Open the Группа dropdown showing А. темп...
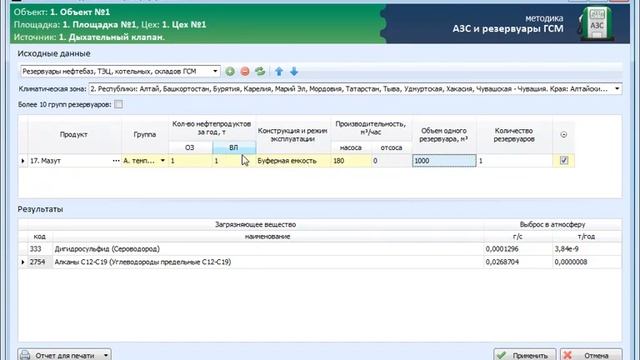 pyautogui.click(x=162, y=161)
